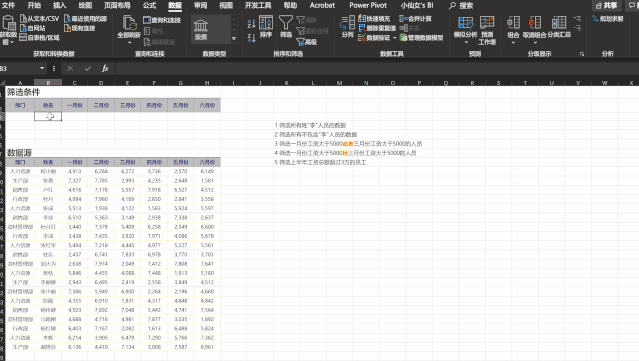Click the 隐藏明细数据 hide-detail icon
This screenshot has height=361, width=639.
point(577,28)
